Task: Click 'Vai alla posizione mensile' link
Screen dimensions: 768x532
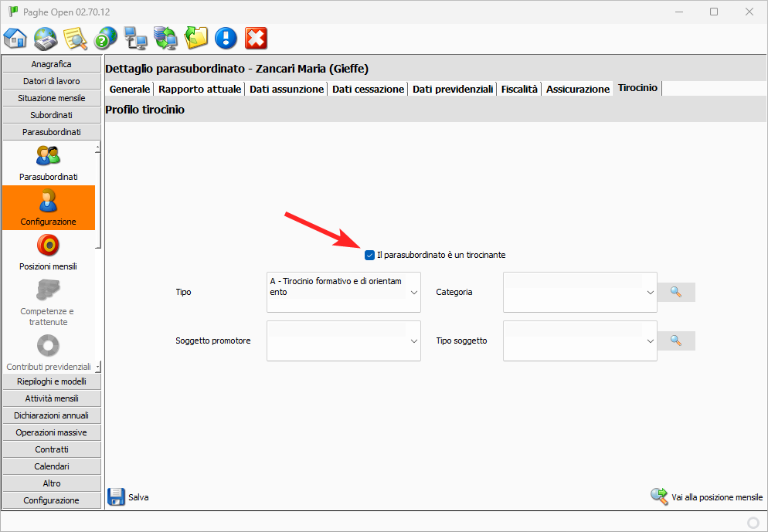Action: pos(707,497)
